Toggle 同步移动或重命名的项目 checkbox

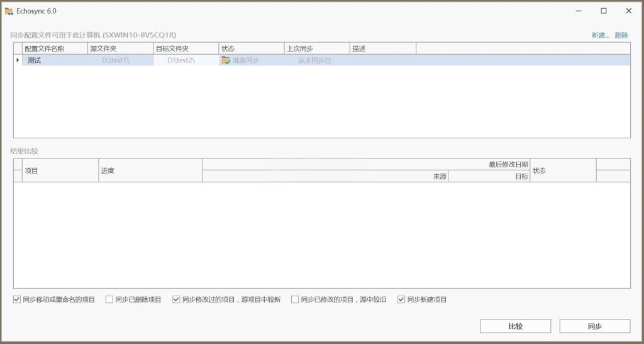[x=17, y=299]
